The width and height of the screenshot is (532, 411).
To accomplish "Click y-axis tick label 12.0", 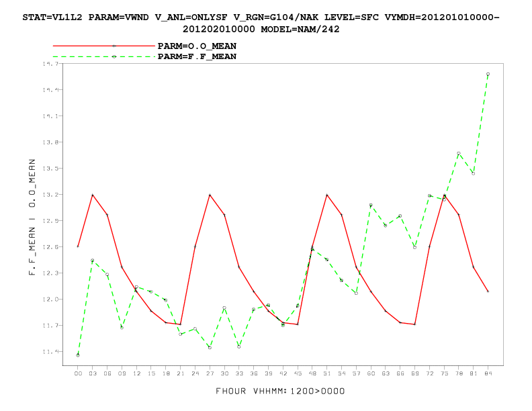I will point(50,299).
